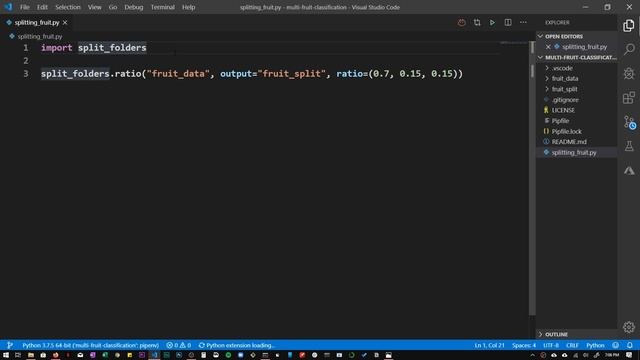Image resolution: width=640 pixels, height=360 pixels.
Task: Open the LICENSE file
Action: coord(577,110)
